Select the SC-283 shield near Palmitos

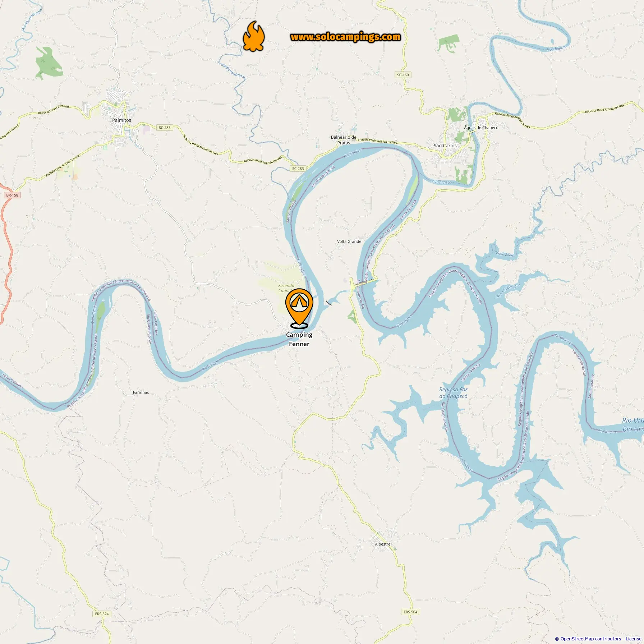coord(165,128)
